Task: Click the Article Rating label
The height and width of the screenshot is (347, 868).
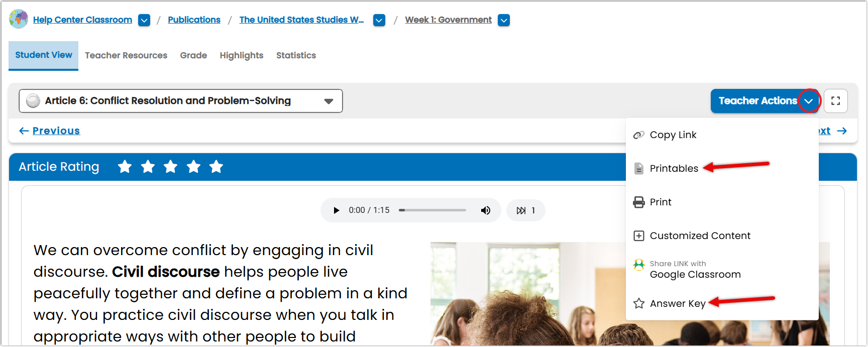Action: [59, 167]
